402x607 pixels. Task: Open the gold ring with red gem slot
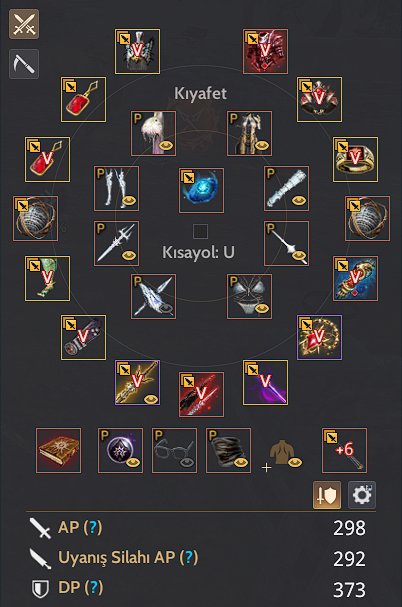(356, 159)
